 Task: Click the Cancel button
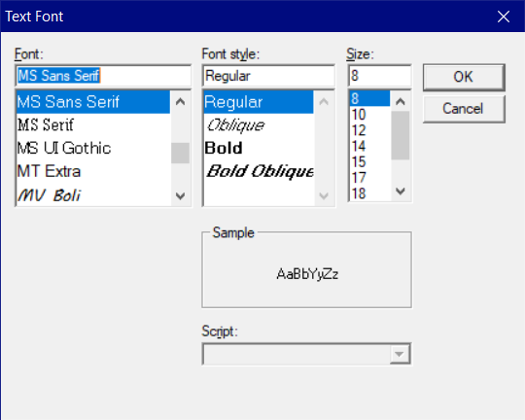click(464, 109)
